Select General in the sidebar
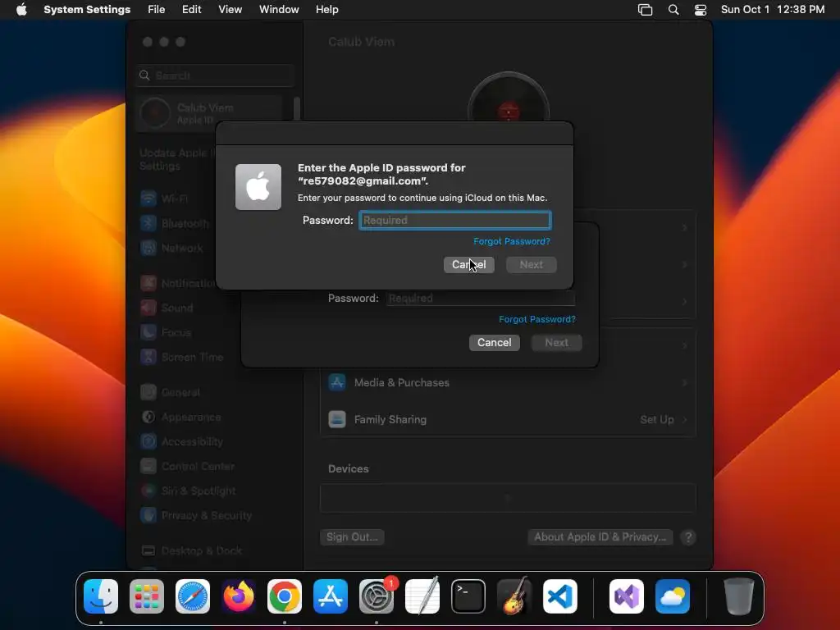Screen dimensions: 840x630 [x=171, y=392]
